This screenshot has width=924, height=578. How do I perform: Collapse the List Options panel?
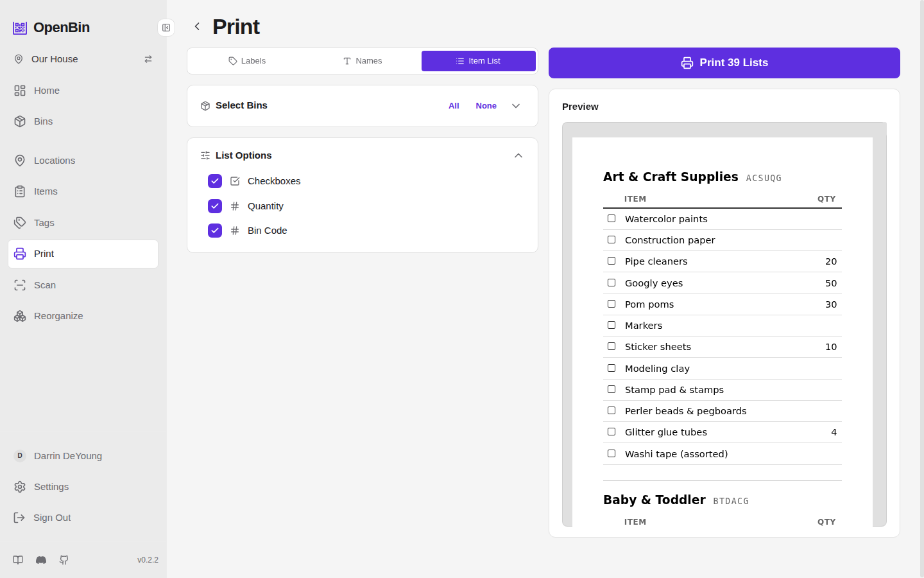pyautogui.click(x=518, y=155)
